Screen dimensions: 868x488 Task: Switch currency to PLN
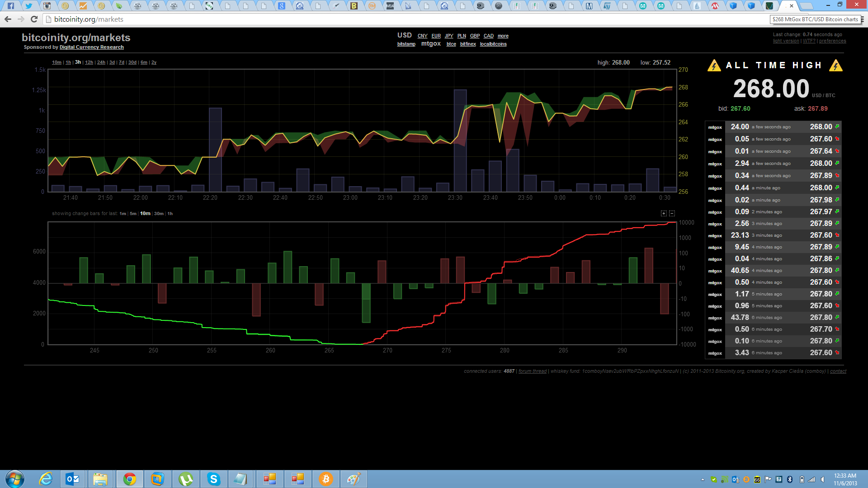[462, 36]
